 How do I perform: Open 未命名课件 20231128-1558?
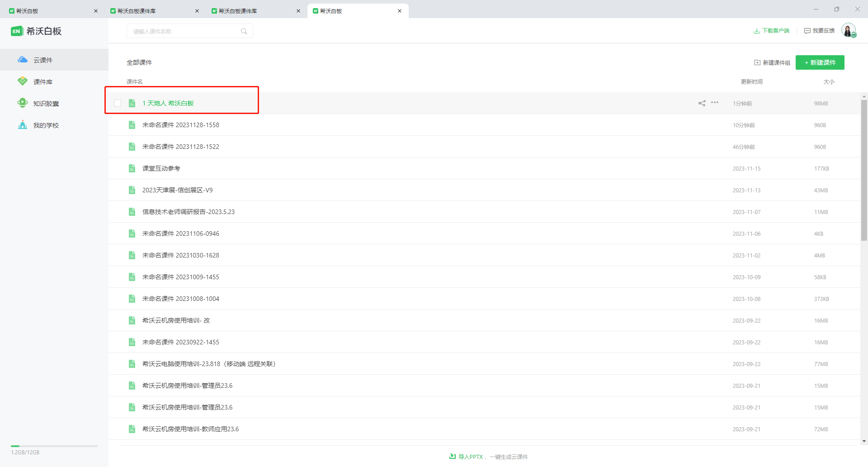click(x=180, y=125)
